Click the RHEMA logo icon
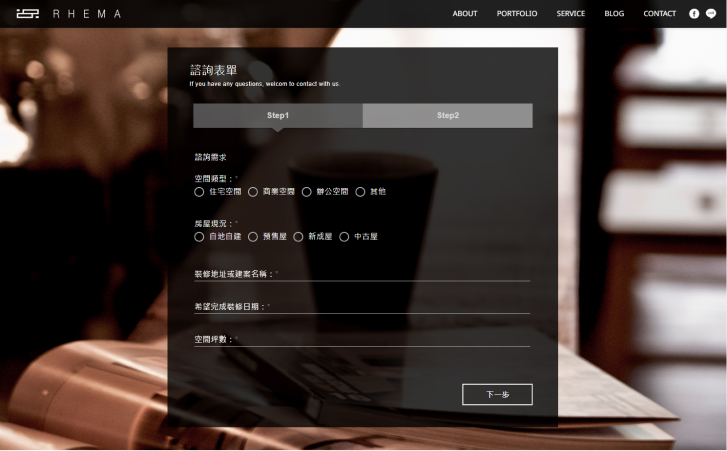Image resolution: width=727 pixels, height=451 pixels. [28, 14]
